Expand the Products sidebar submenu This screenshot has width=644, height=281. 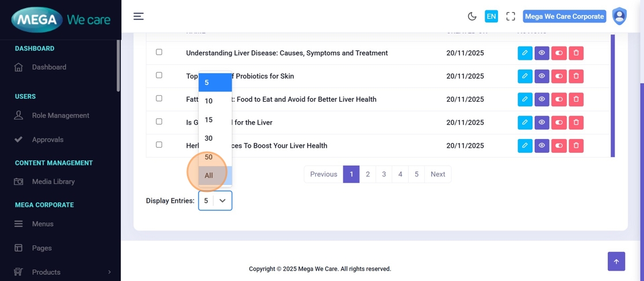coord(109,272)
